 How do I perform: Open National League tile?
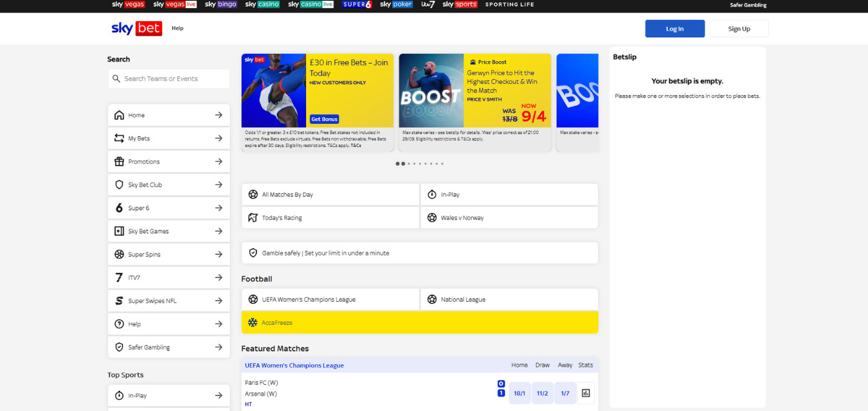[509, 299]
